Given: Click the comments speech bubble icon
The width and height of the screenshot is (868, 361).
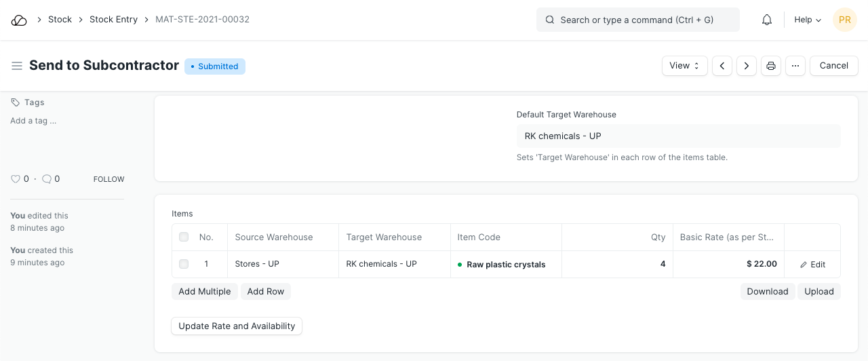Looking at the screenshot, I should (47, 179).
